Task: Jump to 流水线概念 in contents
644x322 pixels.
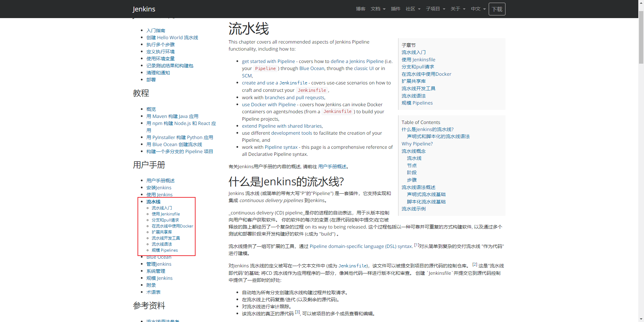Action: [x=414, y=151]
